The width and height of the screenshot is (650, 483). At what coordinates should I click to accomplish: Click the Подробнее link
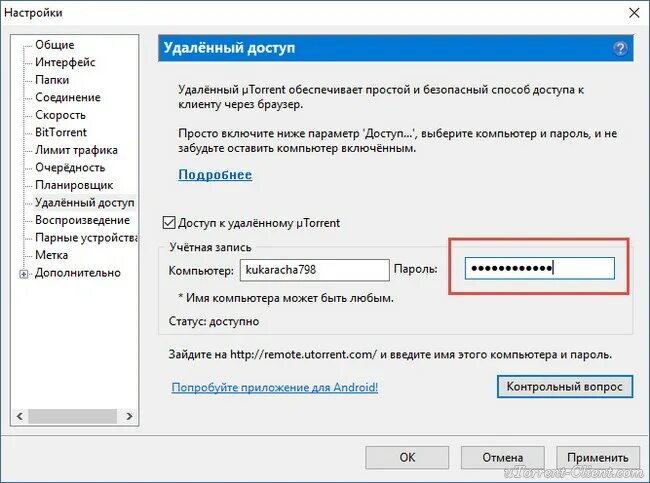click(x=215, y=175)
